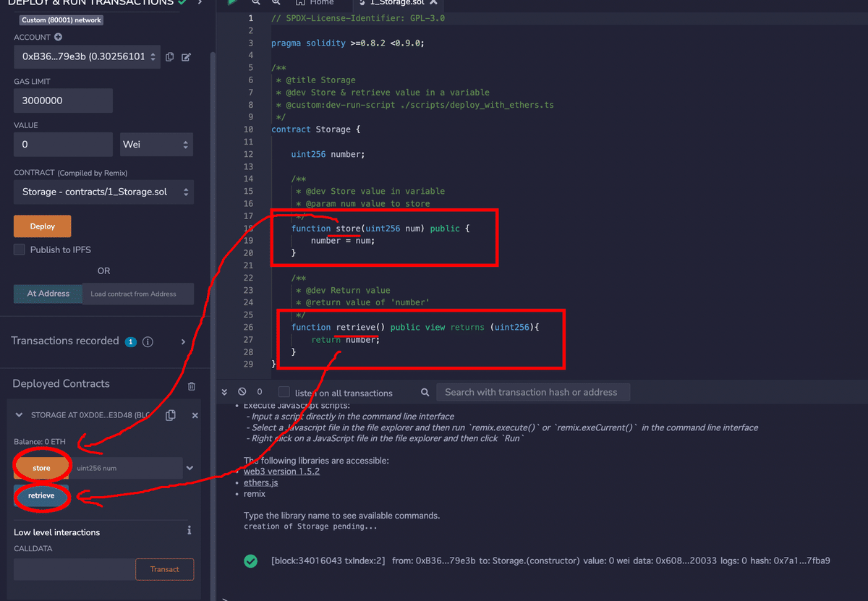Click the CALLDATA input field
868x601 pixels.
tap(74, 569)
